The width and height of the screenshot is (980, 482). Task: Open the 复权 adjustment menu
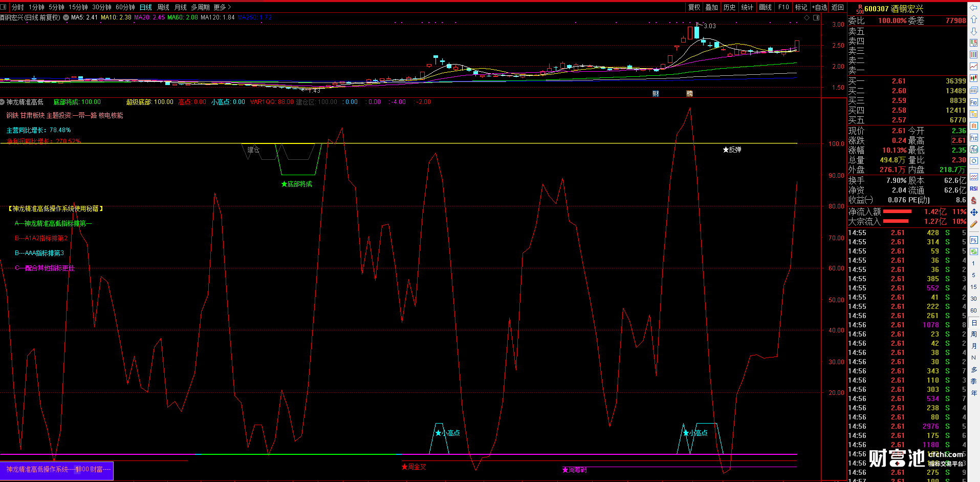pyautogui.click(x=694, y=7)
